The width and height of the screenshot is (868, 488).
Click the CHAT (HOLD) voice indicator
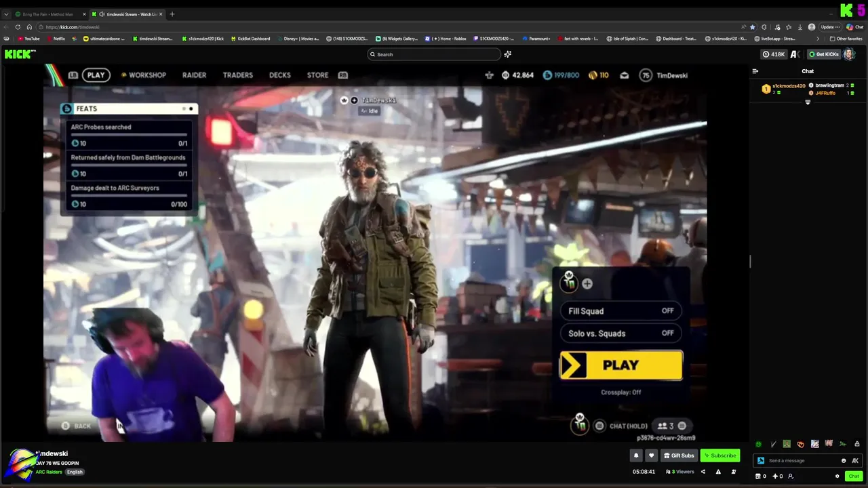pyautogui.click(x=622, y=426)
